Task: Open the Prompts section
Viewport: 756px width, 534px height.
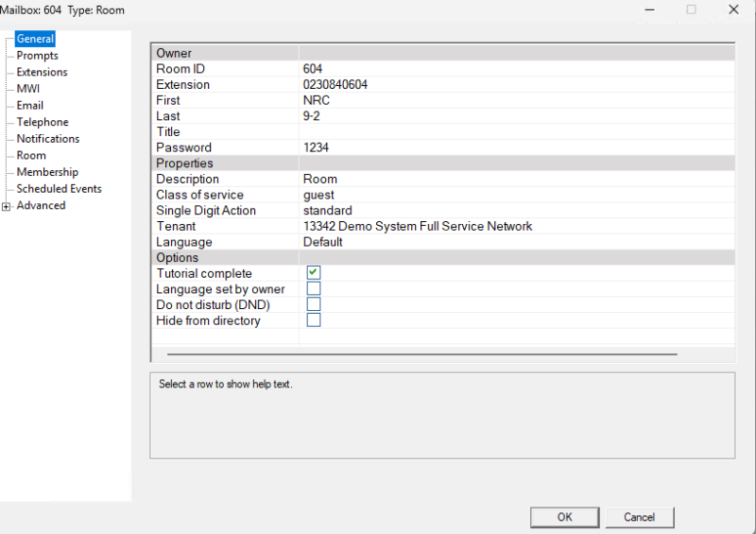Action: coord(37,56)
